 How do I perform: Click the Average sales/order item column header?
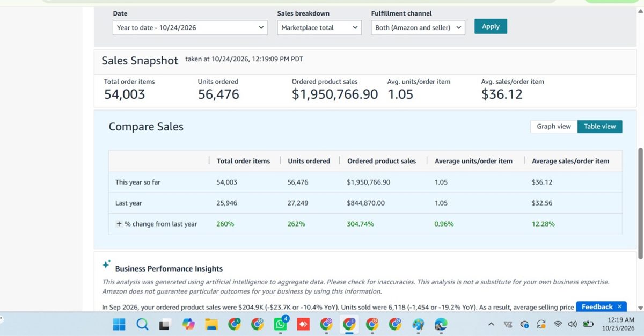tap(570, 161)
